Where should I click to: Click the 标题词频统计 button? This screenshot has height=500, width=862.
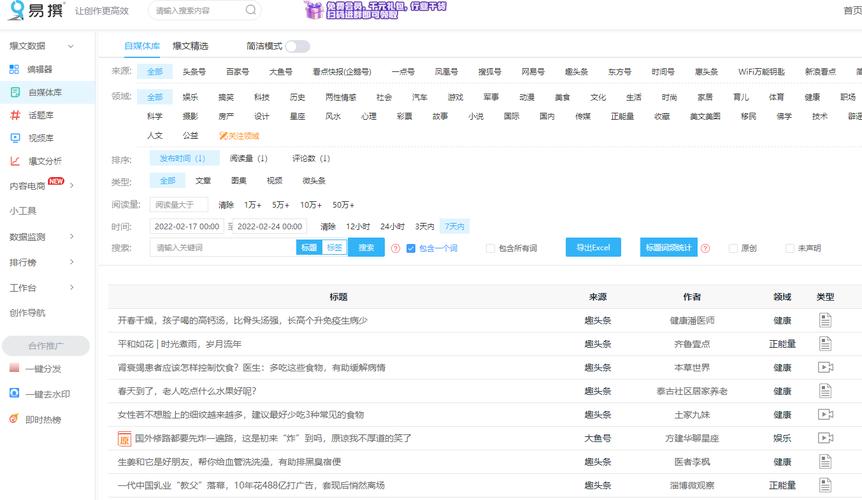coord(668,248)
